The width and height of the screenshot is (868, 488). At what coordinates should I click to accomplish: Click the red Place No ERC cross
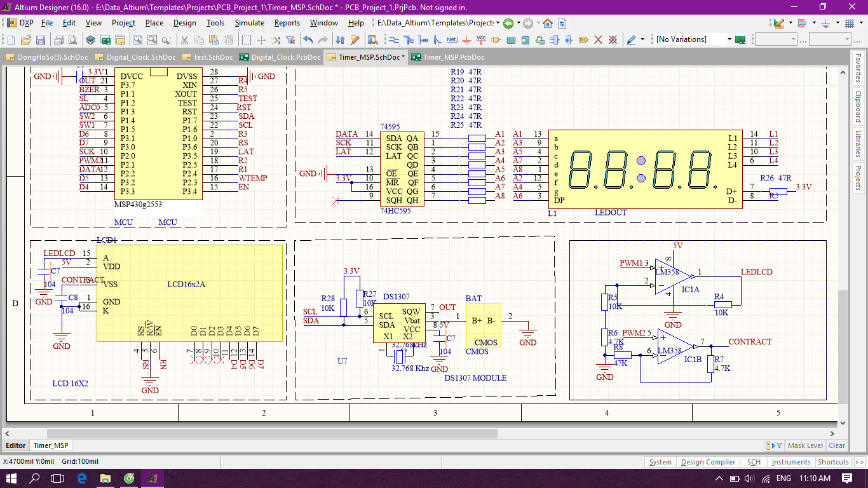pyautogui.click(x=598, y=39)
